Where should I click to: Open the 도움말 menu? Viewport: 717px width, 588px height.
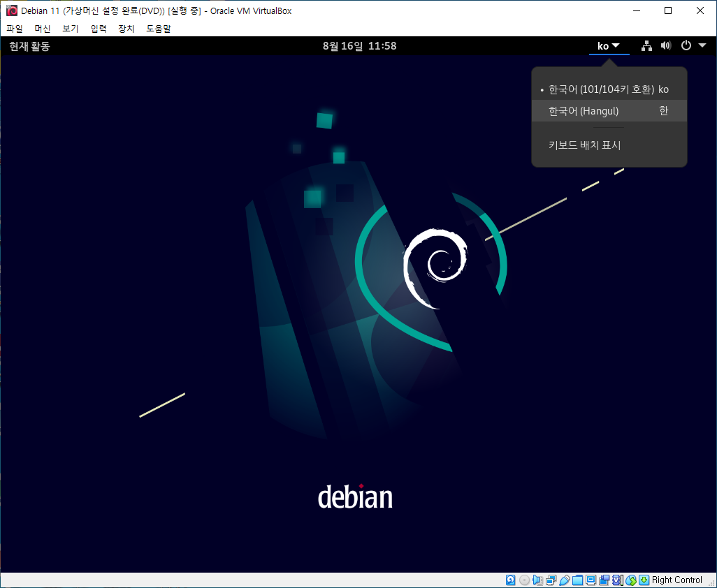click(x=158, y=29)
